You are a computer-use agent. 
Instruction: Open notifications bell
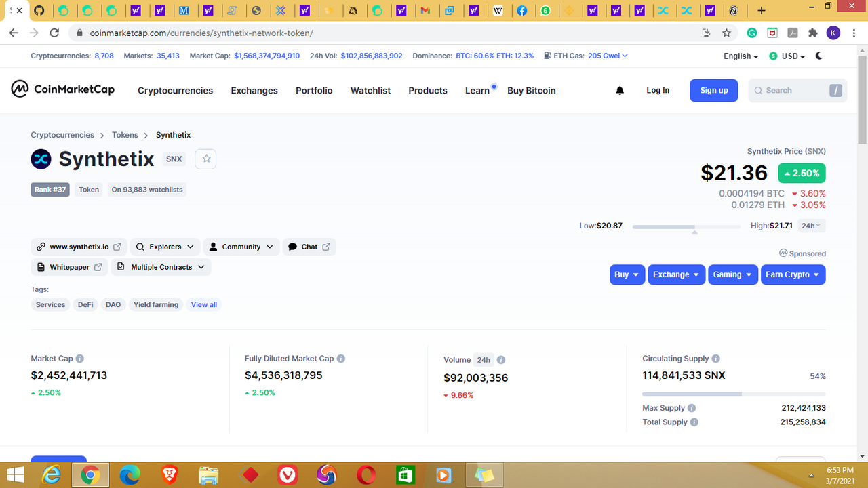(x=620, y=90)
